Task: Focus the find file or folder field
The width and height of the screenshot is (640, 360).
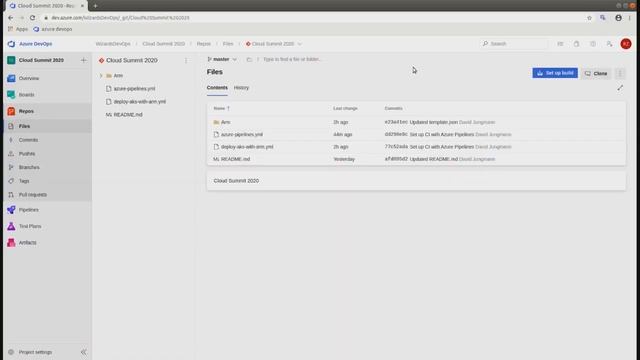Action: 292,60
